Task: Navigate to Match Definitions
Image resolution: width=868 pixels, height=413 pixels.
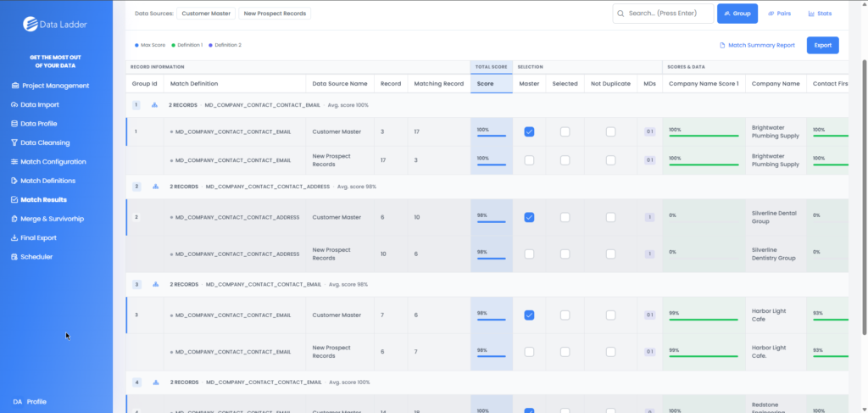Action: [x=43, y=181]
